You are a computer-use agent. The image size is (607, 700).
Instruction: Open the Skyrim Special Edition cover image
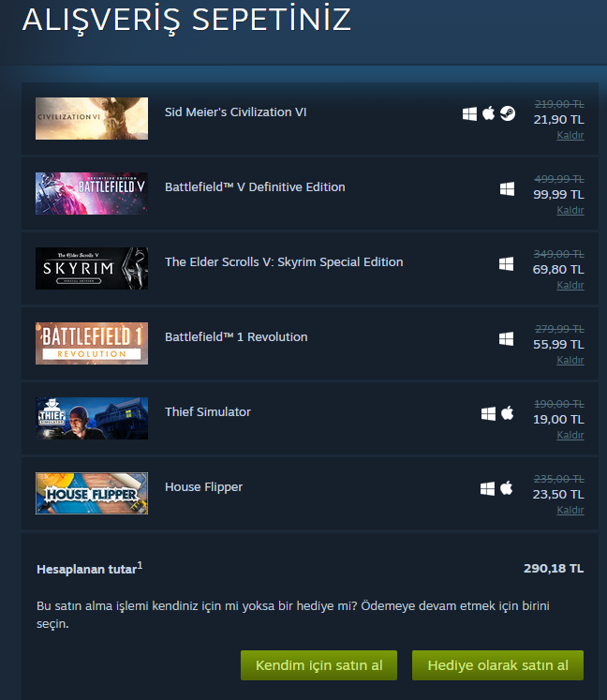[x=92, y=268]
